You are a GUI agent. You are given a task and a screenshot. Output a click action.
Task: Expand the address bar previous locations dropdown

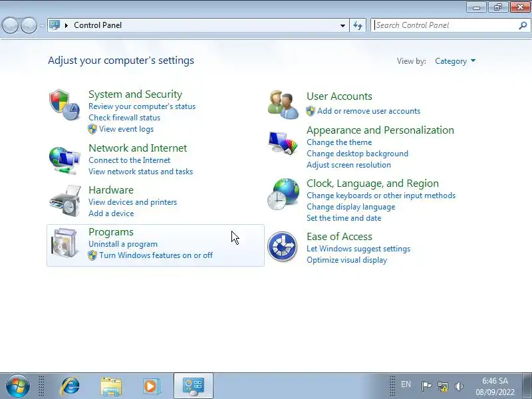(342, 25)
